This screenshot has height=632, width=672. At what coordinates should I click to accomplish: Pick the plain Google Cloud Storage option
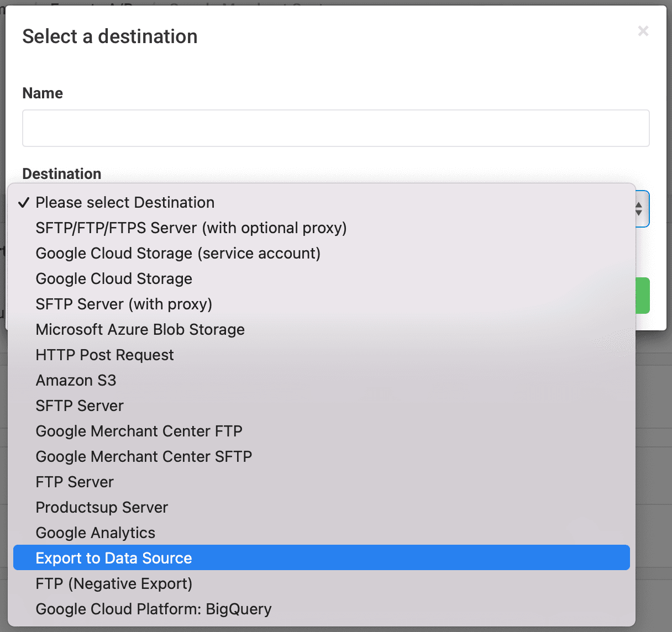tap(114, 279)
